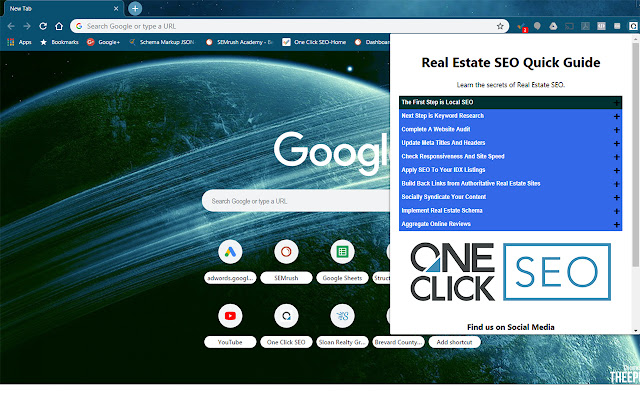640x400 pixels.
Task: Bookmark this page with the star icon
Action: [x=500, y=26]
